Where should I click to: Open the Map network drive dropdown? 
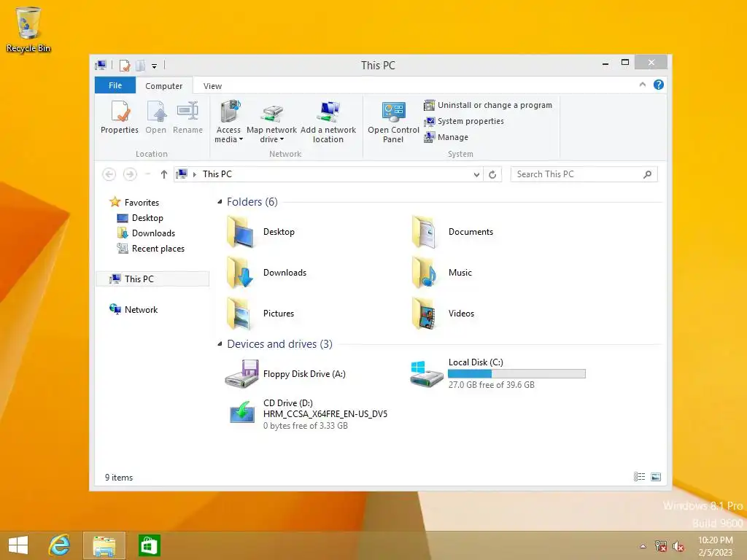tap(271, 122)
